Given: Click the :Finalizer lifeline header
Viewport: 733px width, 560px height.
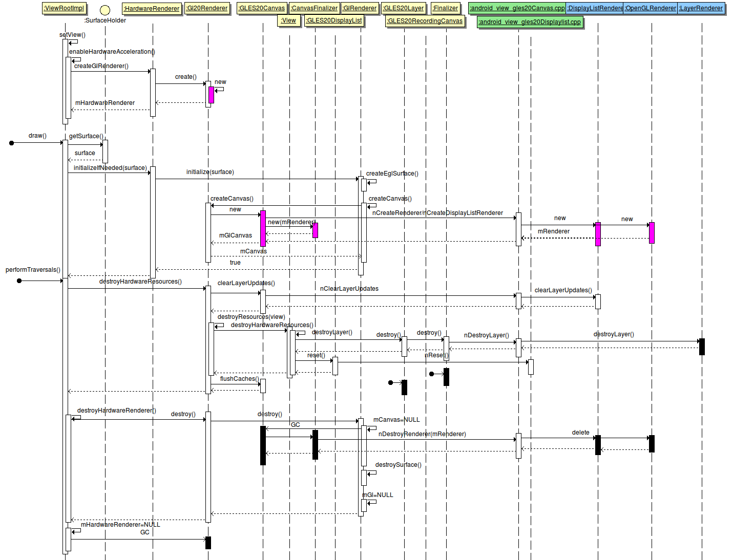Looking at the screenshot, I should click(446, 8).
